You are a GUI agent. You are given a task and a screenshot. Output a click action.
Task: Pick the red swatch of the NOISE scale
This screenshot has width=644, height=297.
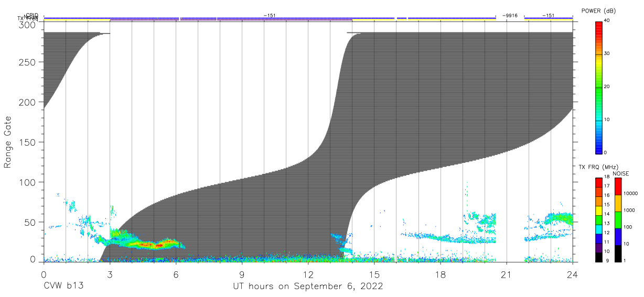[x=618, y=186]
